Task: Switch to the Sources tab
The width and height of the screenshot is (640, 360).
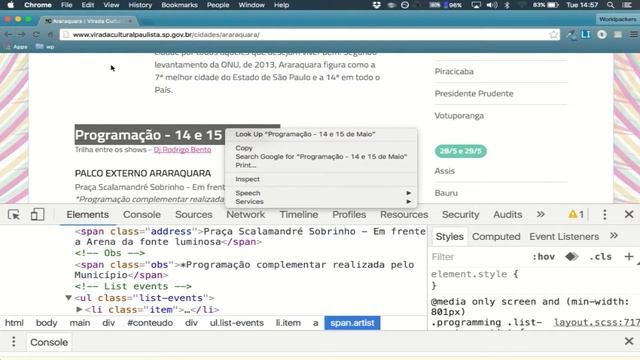Action: click(193, 214)
